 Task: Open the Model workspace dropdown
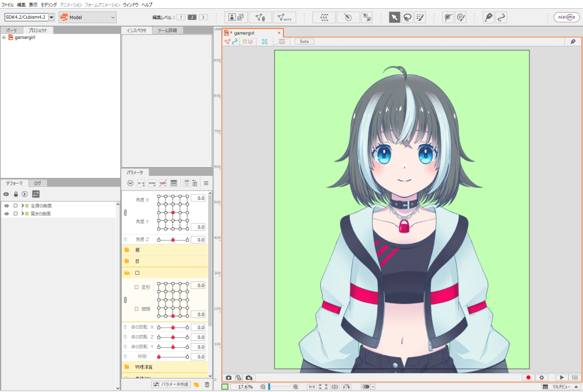(87, 17)
